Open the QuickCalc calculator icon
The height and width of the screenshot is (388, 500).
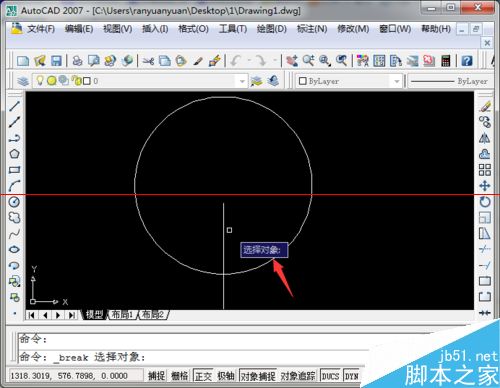[x=446, y=61]
